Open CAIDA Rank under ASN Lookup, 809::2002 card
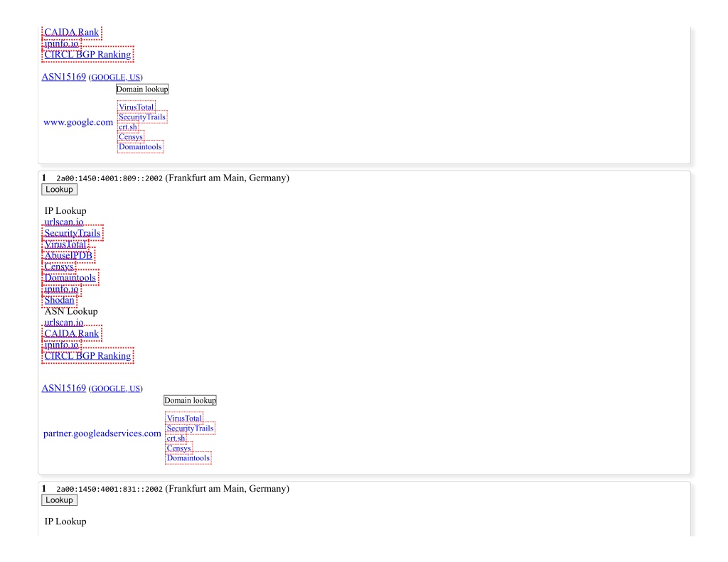Image resolution: width=728 pixels, height=562 pixels. [x=72, y=333]
